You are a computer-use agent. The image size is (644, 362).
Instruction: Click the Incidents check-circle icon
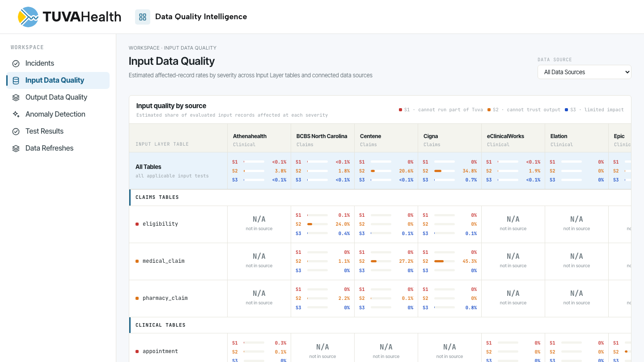click(16, 63)
